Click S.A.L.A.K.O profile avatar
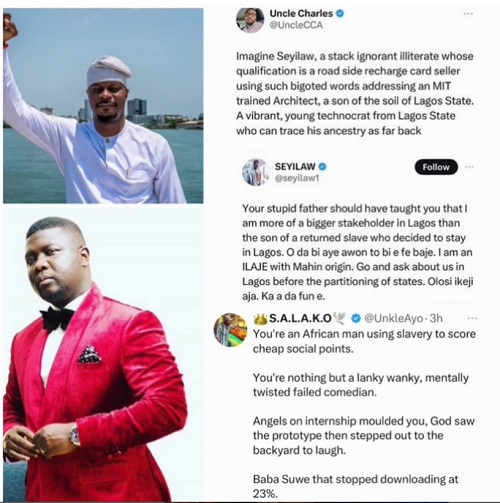Screen dimensions: 500x503 (x=231, y=330)
